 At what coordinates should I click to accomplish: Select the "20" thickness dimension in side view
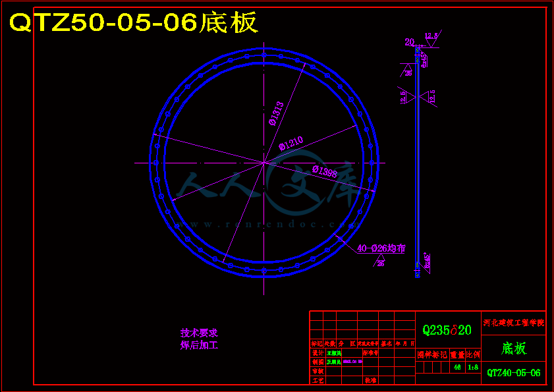[x=410, y=42]
